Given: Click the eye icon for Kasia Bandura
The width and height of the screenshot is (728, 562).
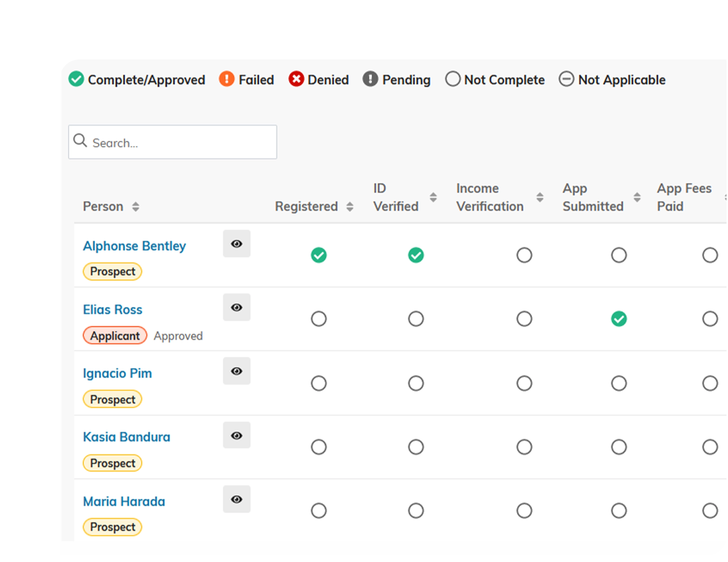Looking at the screenshot, I should [237, 435].
